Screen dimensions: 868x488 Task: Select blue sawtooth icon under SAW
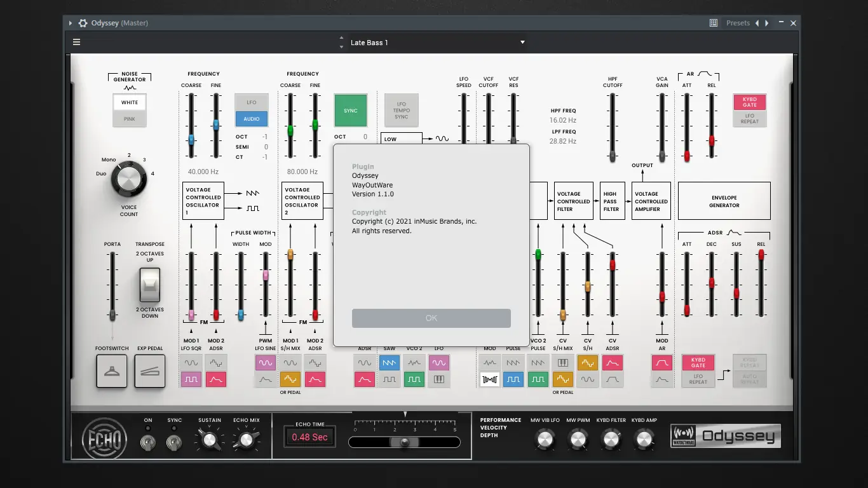click(x=390, y=363)
